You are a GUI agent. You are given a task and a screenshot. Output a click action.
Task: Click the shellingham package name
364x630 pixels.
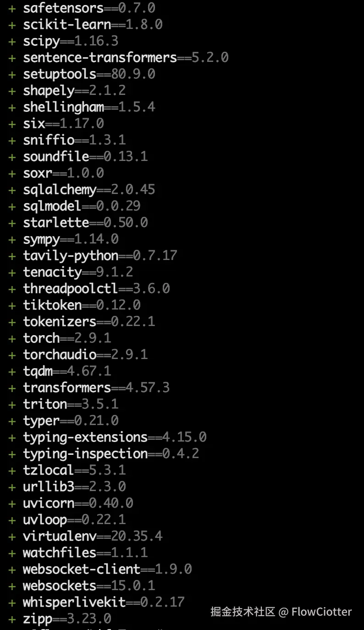click(x=63, y=107)
